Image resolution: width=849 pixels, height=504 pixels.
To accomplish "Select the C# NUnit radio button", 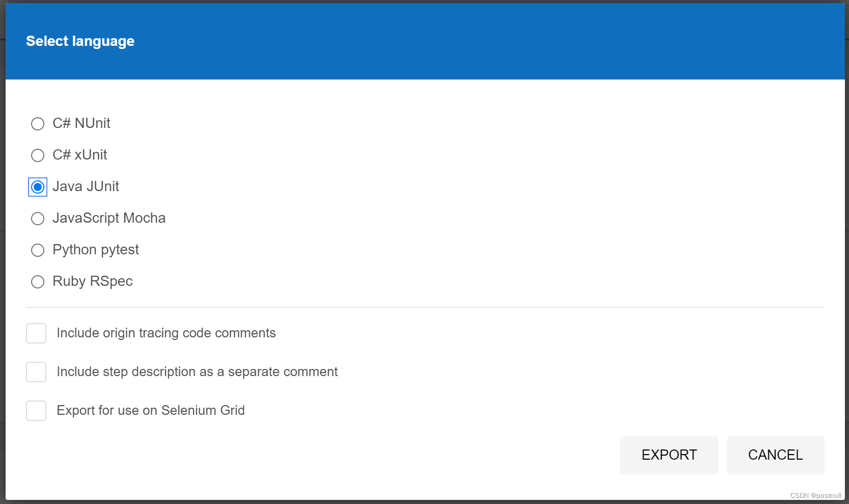I will tap(38, 124).
